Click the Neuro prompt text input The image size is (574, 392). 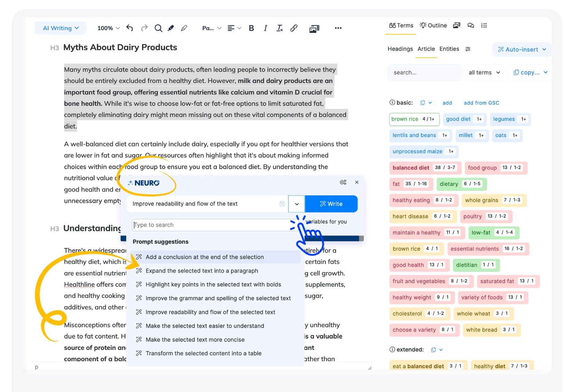click(x=208, y=204)
